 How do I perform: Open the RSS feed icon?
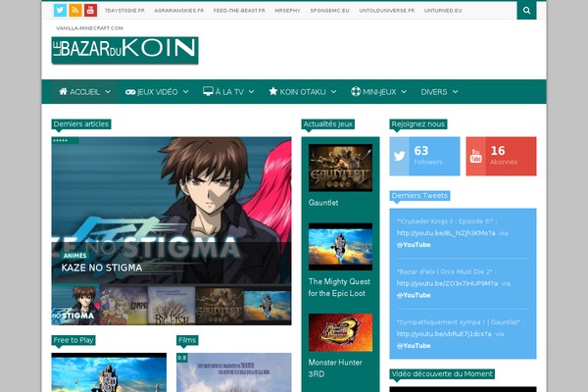(x=75, y=10)
